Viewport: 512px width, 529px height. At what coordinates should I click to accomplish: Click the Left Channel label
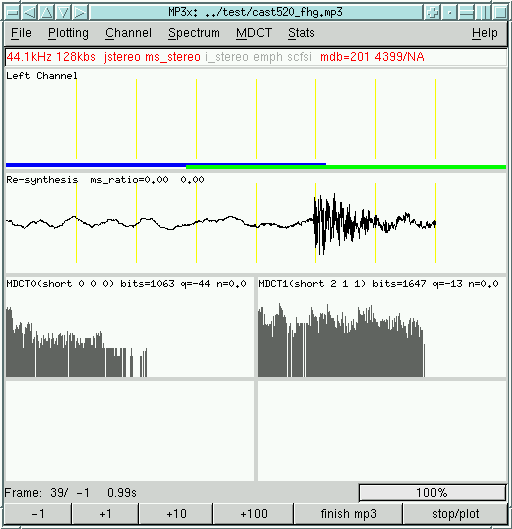coord(42,76)
